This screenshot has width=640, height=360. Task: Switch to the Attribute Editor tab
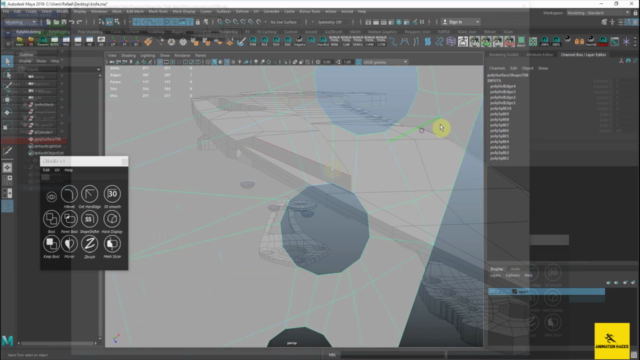tap(539, 55)
